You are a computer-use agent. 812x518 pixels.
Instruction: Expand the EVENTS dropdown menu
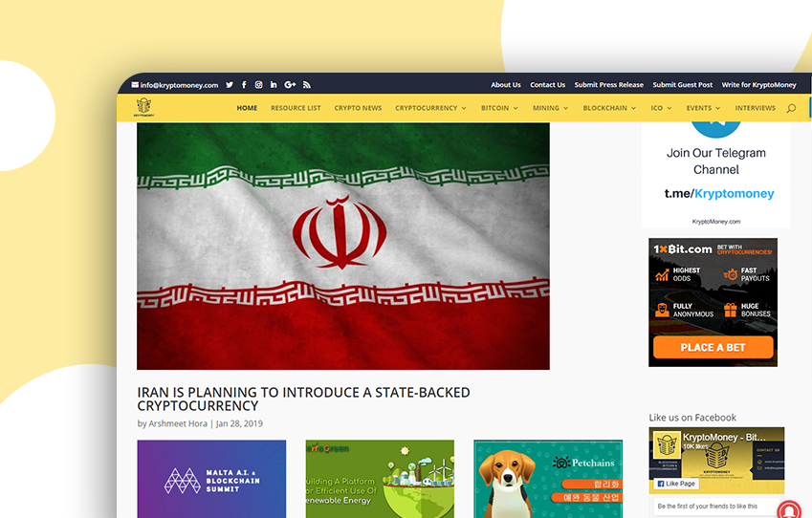click(703, 108)
